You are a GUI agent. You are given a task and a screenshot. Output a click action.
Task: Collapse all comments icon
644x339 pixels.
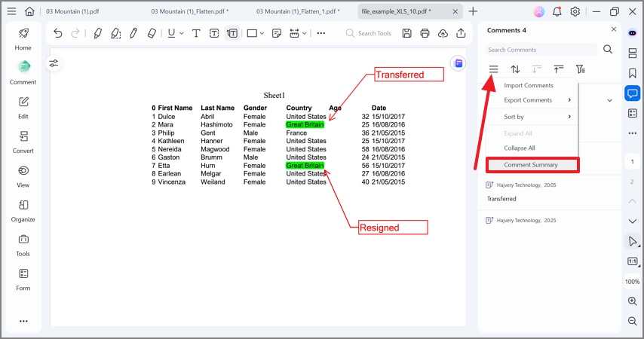tap(558, 69)
